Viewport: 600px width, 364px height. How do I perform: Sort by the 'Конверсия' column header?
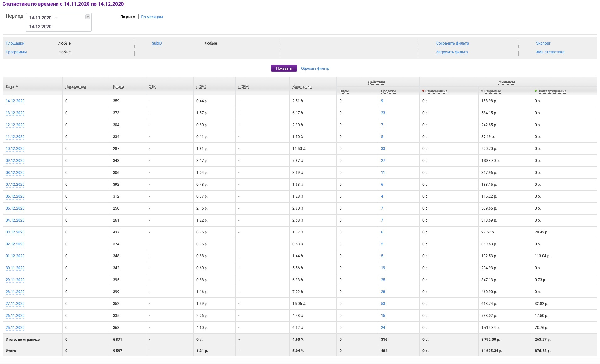[x=302, y=87]
